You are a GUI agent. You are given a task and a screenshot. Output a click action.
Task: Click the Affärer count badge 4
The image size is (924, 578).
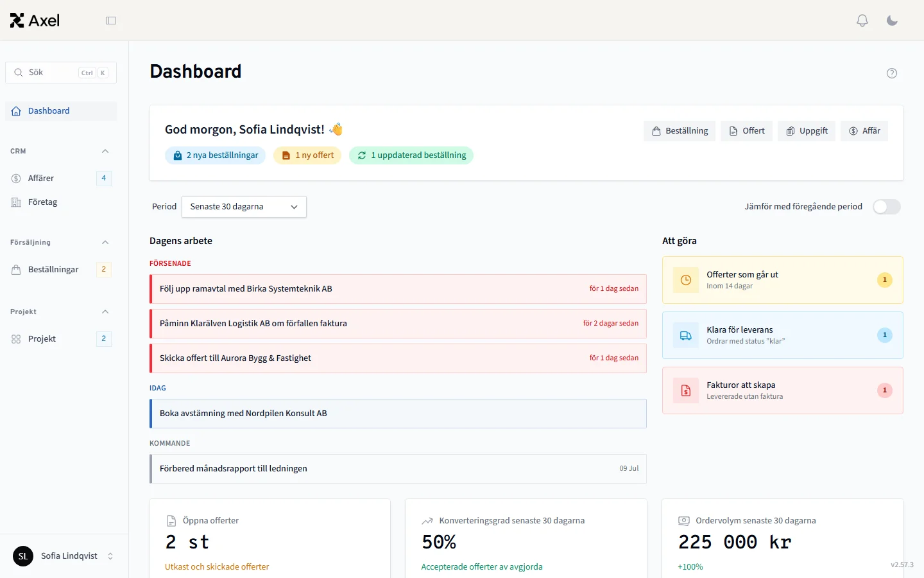104,179
